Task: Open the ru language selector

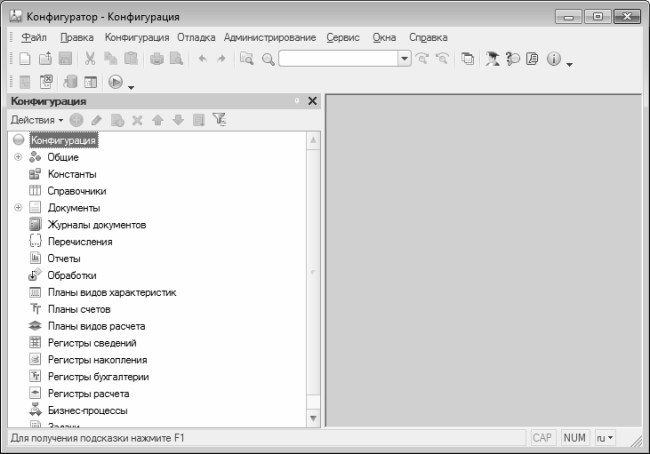Action: click(605, 438)
